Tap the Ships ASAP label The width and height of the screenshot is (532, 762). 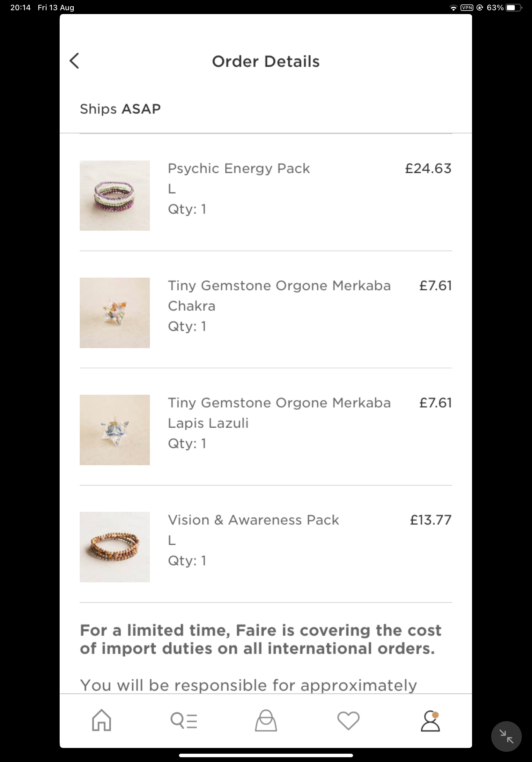tap(120, 109)
